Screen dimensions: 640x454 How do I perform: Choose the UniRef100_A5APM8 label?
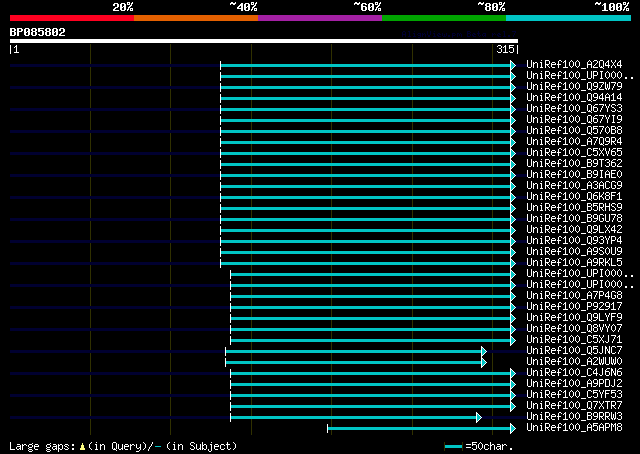574,428
